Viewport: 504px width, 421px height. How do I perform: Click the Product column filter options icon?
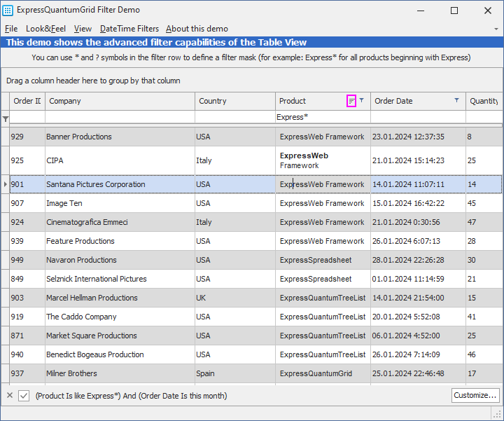(x=352, y=101)
